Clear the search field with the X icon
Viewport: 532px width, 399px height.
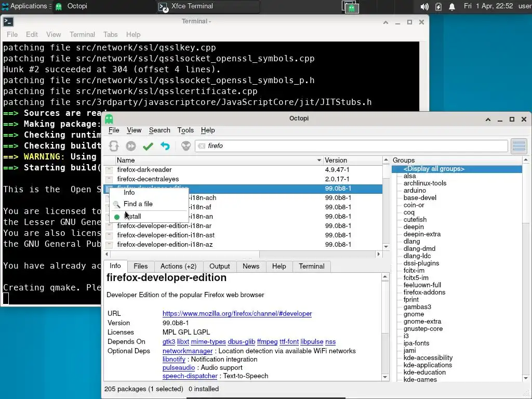(202, 146)
